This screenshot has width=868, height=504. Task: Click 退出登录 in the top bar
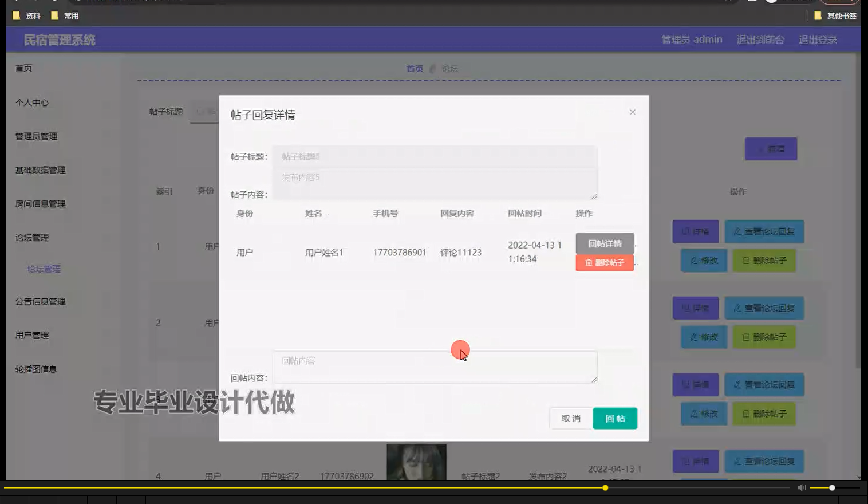tap(817, 39)
